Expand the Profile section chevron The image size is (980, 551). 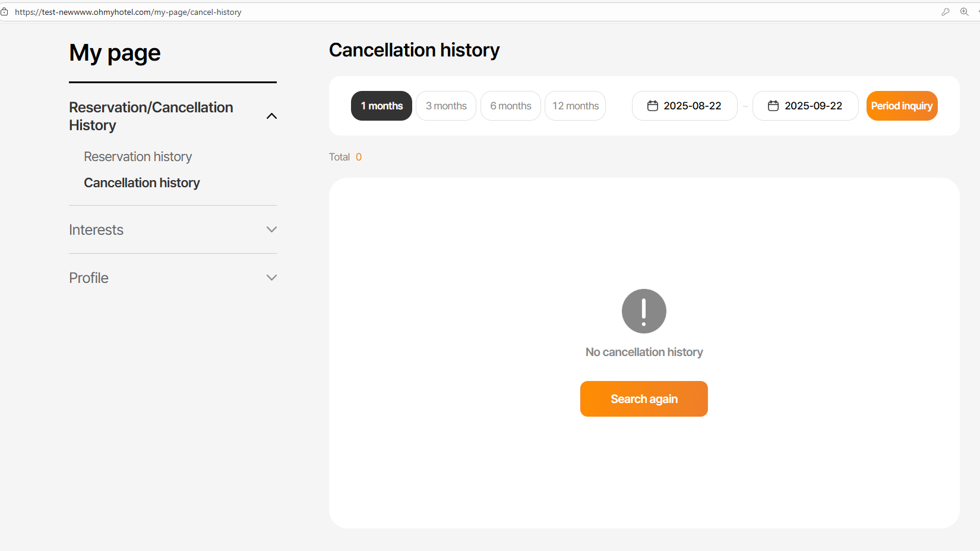coord(271,278)
